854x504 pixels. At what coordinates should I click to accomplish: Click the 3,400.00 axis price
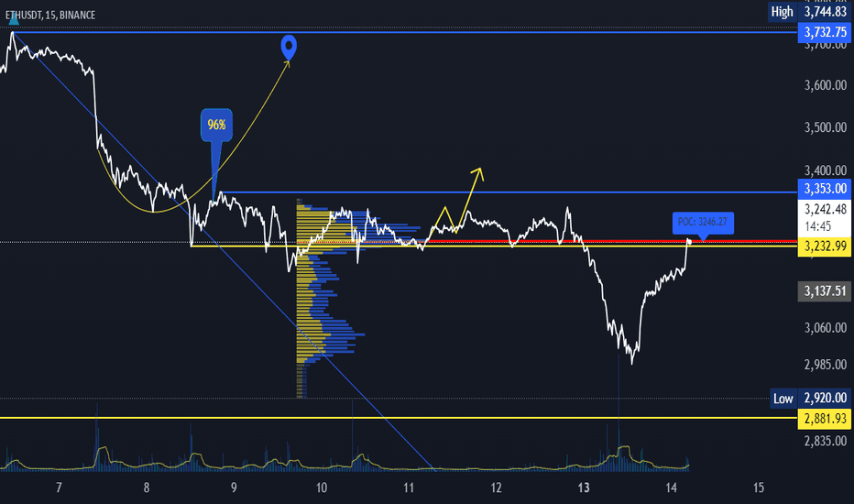point(825,170)
